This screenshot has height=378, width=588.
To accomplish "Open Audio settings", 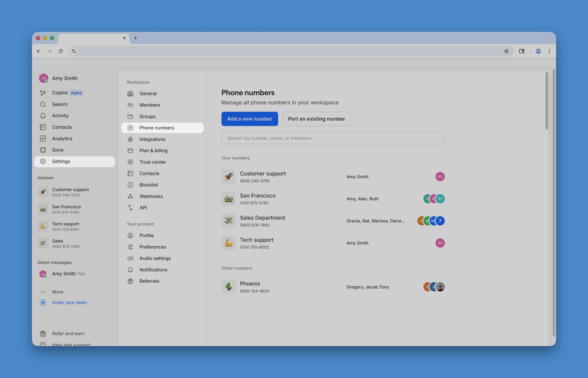I will tap(162, 258).
